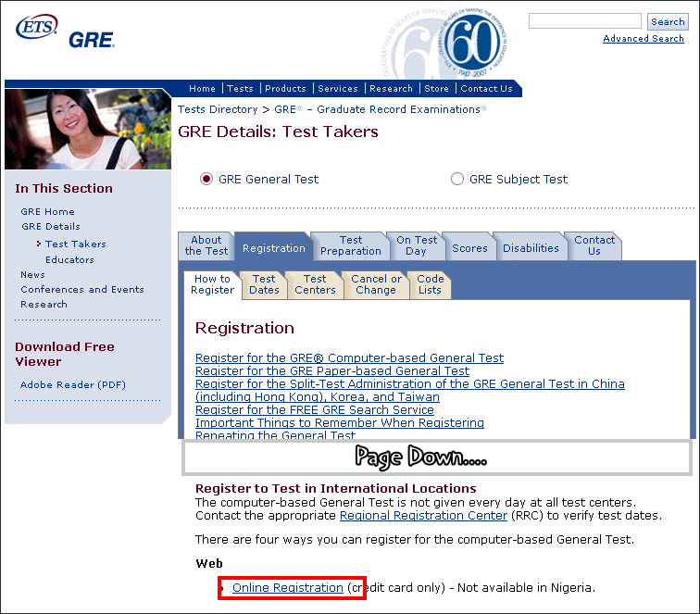
Task: Open Store in the top navigation
Action: click(x=436, y=88)
